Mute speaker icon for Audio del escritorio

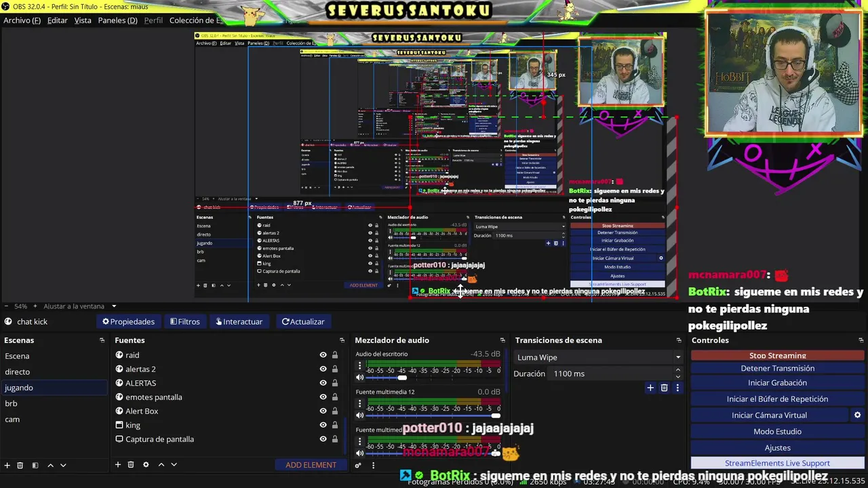(360, 378)
